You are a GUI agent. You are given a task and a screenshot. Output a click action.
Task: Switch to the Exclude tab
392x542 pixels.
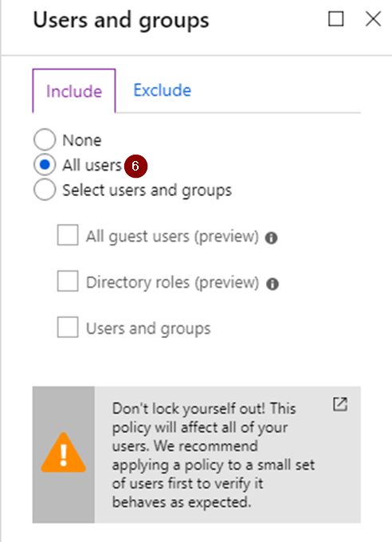[x=162, y=90]
